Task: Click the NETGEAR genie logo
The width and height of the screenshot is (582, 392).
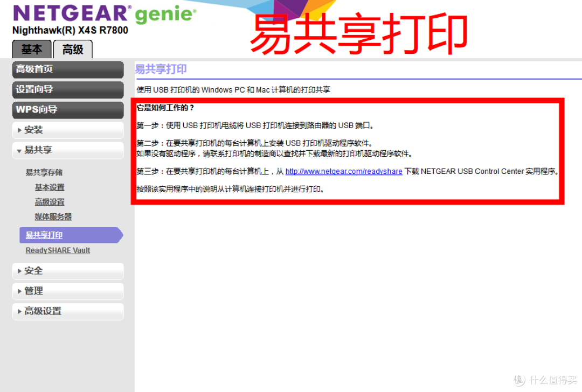Action: [105, 13]
